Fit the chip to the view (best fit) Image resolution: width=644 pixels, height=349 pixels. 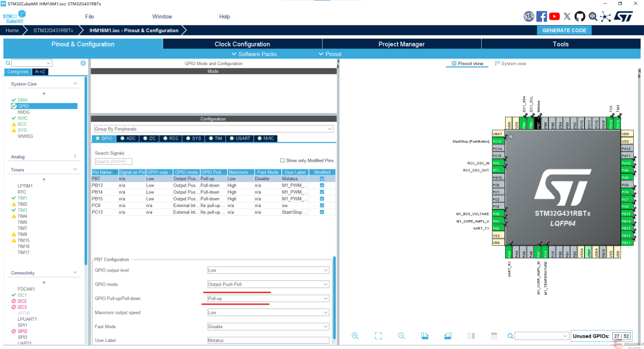(378, 336)
